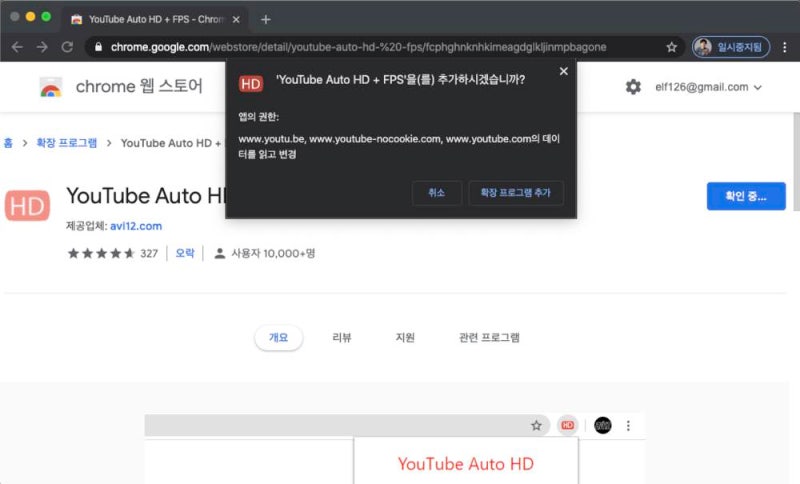Click the 확장 프로그램 추가 button
Screen dimensions: 800x484
(516, 193)
